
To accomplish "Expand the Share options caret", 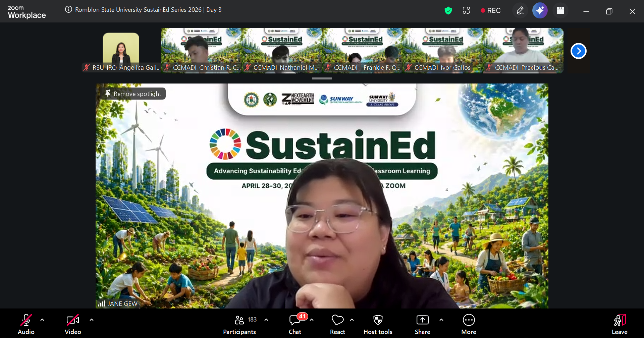I will click(441, 320).
